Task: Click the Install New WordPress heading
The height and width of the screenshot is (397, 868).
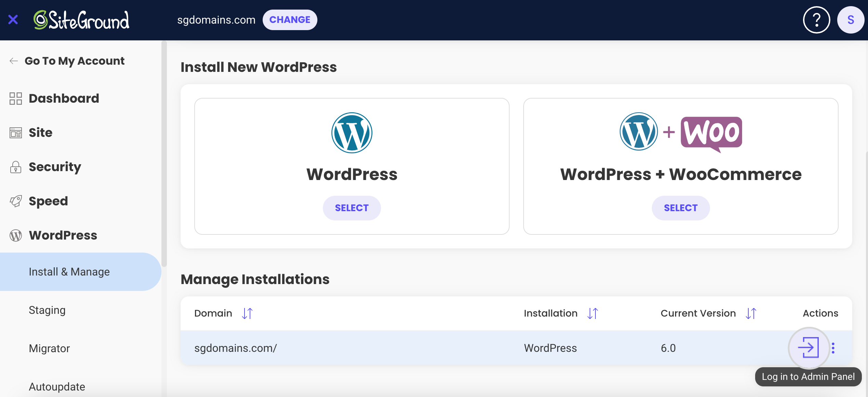Action: (x=259, y=67)
